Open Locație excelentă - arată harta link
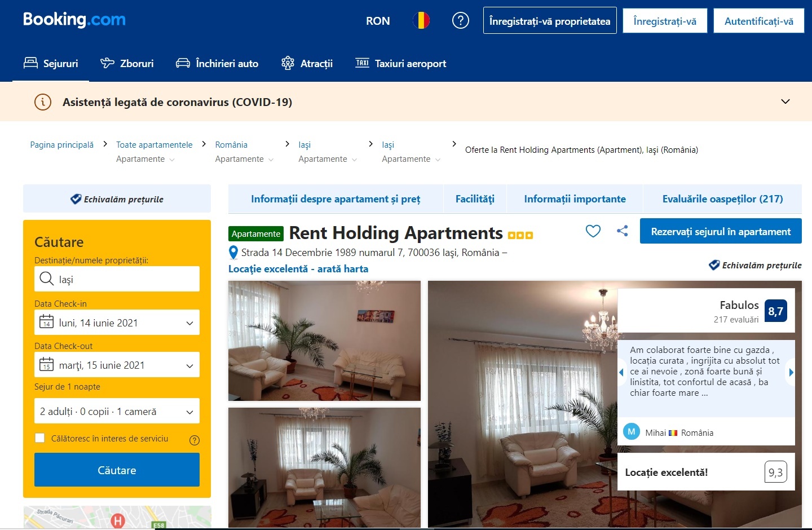Image resolution: width=812 pixels, height=530 pixels. (x=298, y=269)
